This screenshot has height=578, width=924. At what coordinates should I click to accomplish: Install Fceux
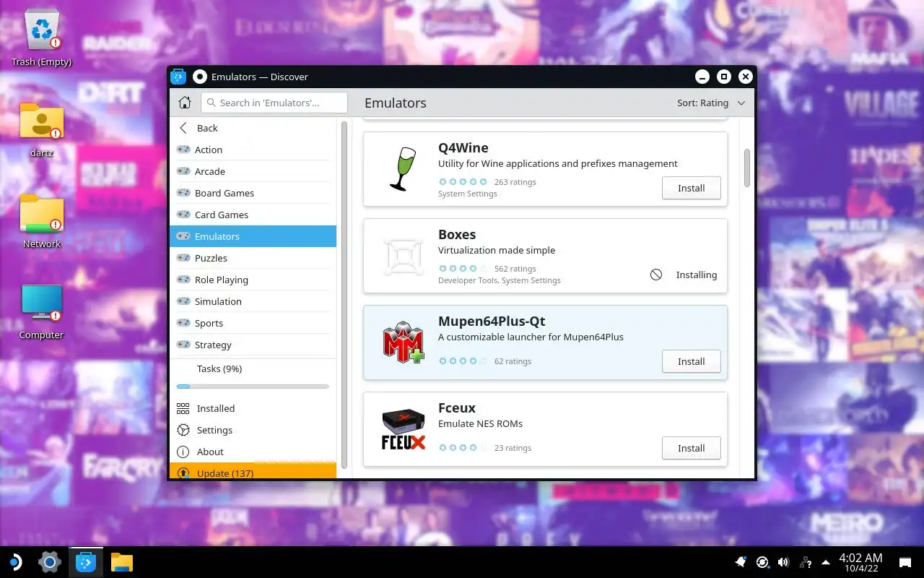point(691,448)
